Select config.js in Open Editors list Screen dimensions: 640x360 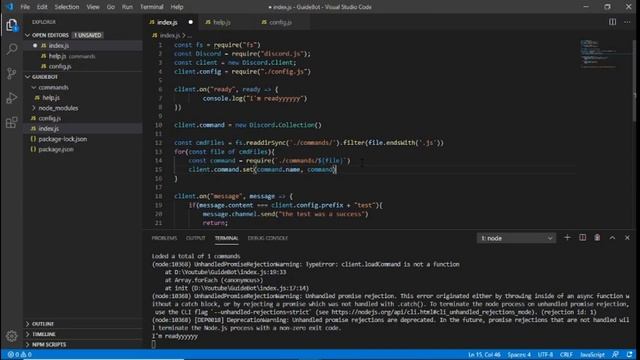(x=83, y=66)
